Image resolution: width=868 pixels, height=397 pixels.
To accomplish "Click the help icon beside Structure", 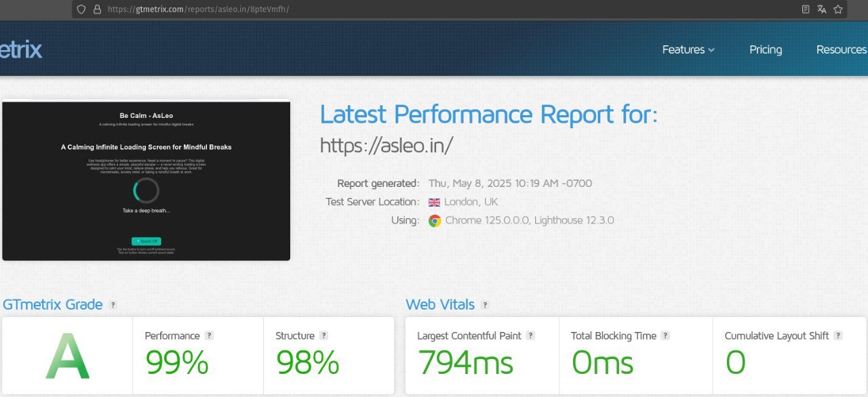I will click(324, 335).
